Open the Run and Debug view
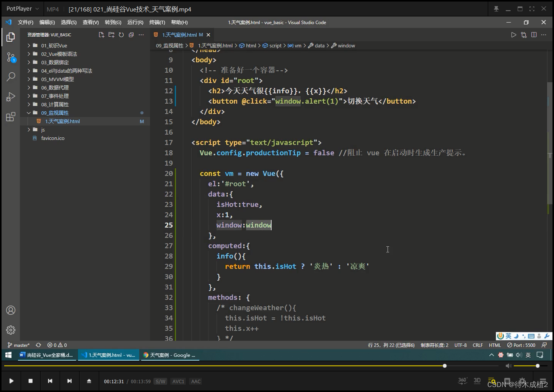 point(11,96)
